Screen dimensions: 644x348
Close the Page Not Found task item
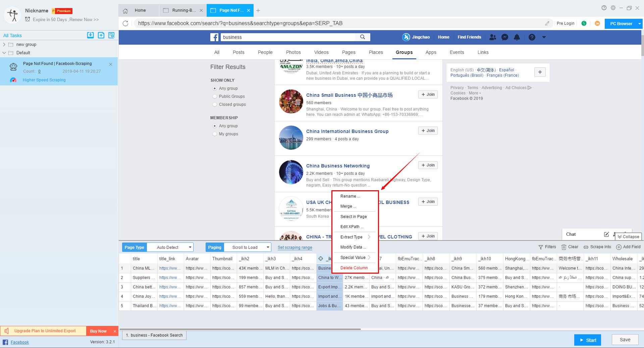click(111, 64)
